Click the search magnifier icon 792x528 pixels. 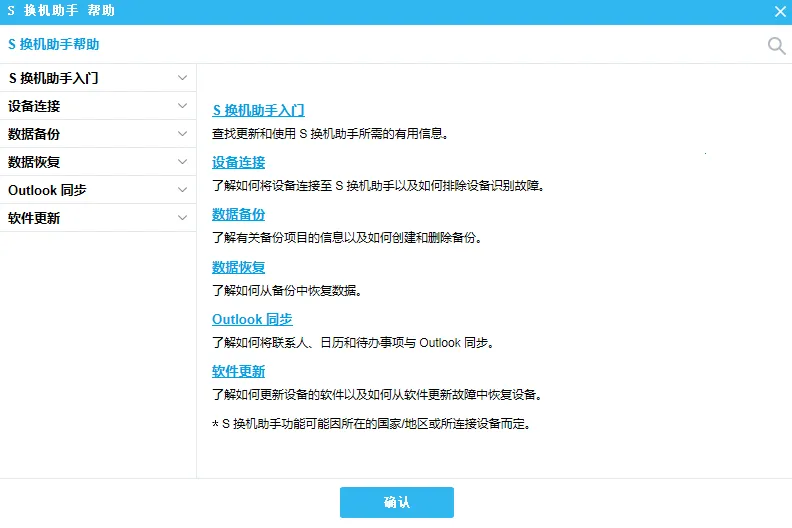point(776,45)
